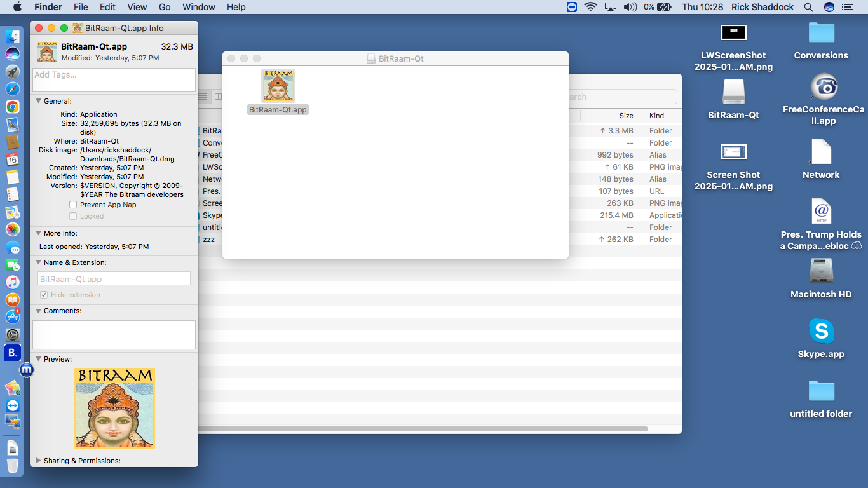Viewport: 868px width, 488px height.
Task: Expand the Sharing & Permissions section
Action: point(38,461)
